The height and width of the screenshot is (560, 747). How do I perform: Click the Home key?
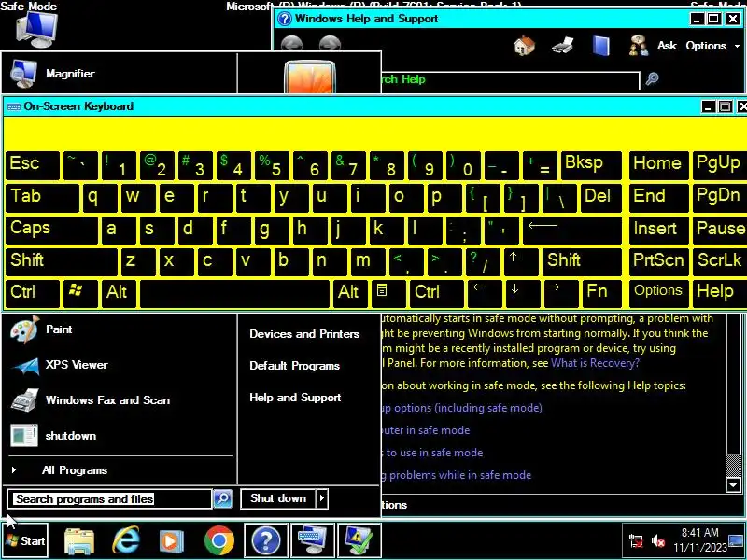[658, 165]
